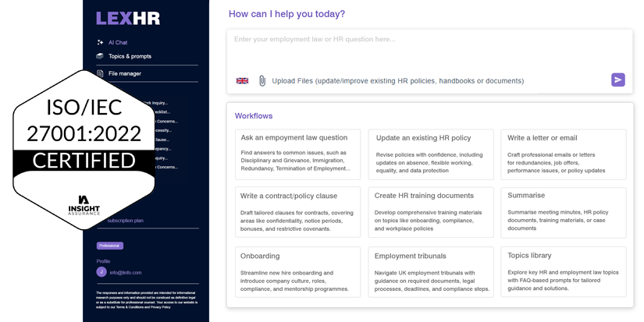
Task: Select Update an existing HR policy workflow
Action: (430, 152)
